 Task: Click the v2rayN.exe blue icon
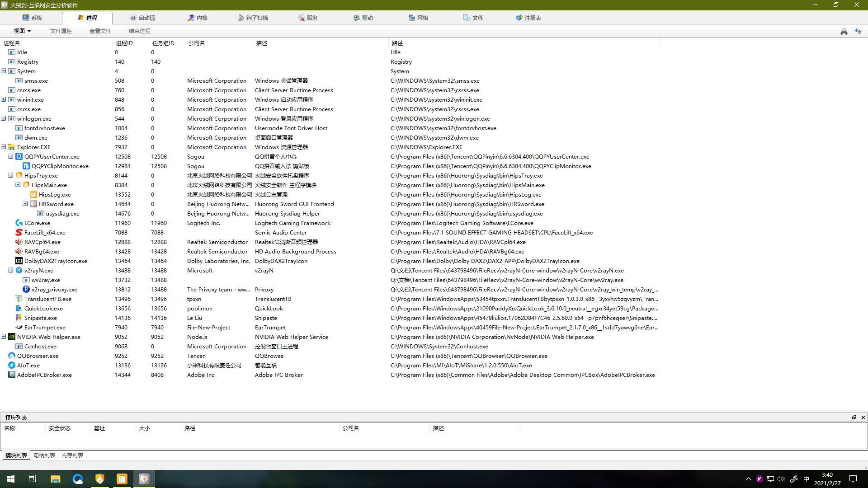tap(19, 271)
